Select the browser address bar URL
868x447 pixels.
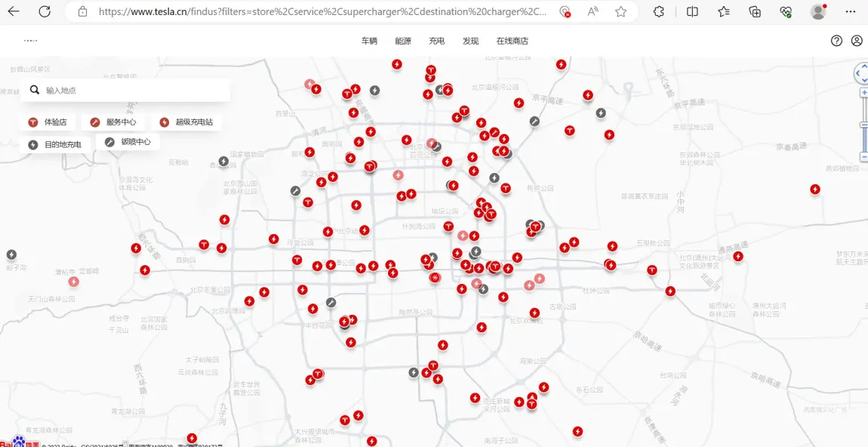click(x=323, y=11)
